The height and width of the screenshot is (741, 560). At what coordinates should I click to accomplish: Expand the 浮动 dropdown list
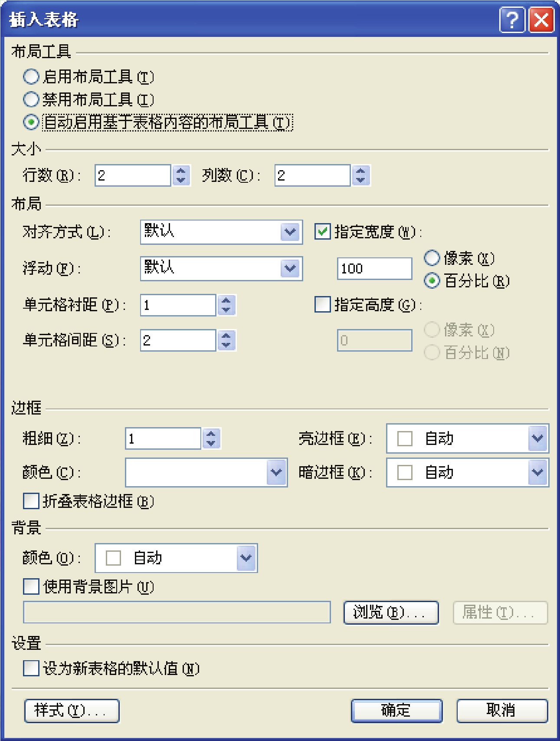click(x=290, y=269)
